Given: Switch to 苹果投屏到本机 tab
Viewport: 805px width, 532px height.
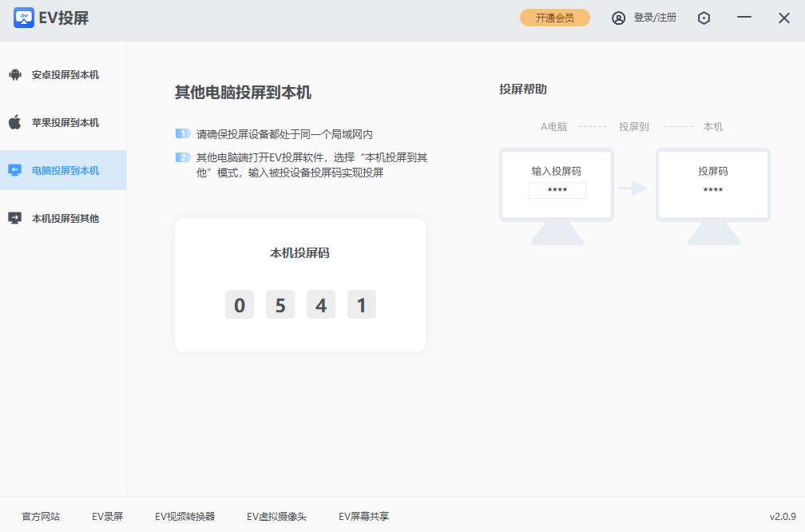Looking at the screenshot, I should coord(65,122).
